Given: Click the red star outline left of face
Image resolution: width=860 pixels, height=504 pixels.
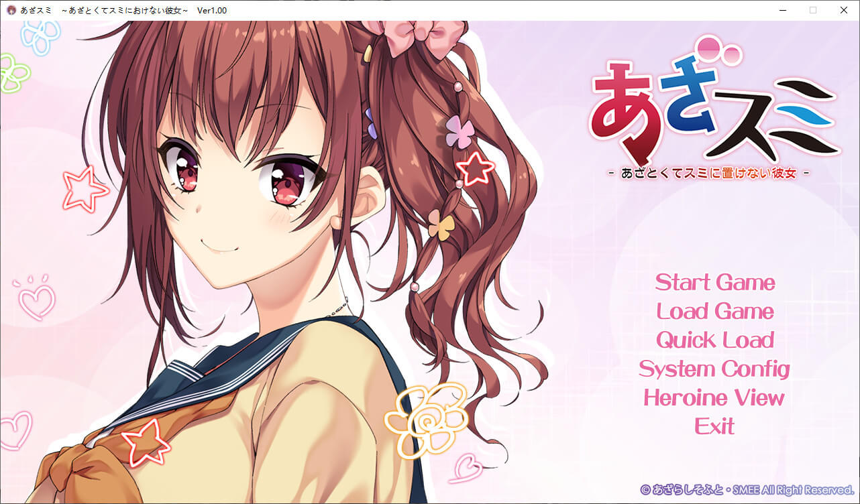Looking at the screenshot, I should coord(85,189).
